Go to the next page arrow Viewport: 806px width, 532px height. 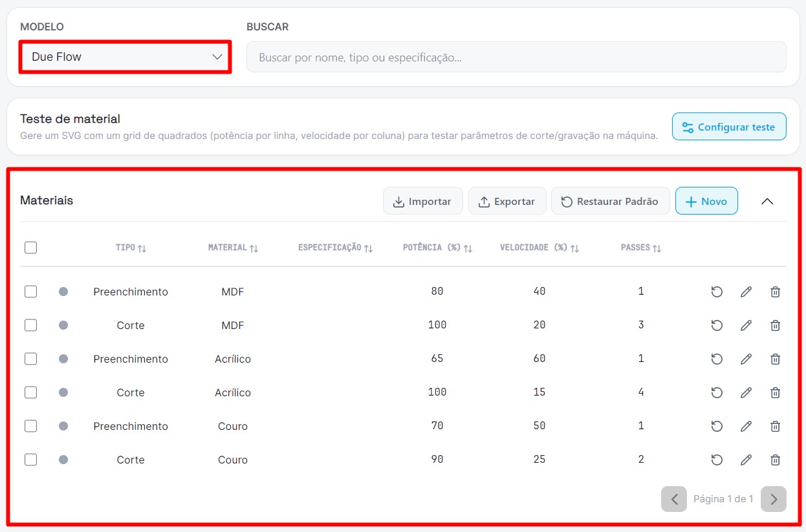coord(774,499)
